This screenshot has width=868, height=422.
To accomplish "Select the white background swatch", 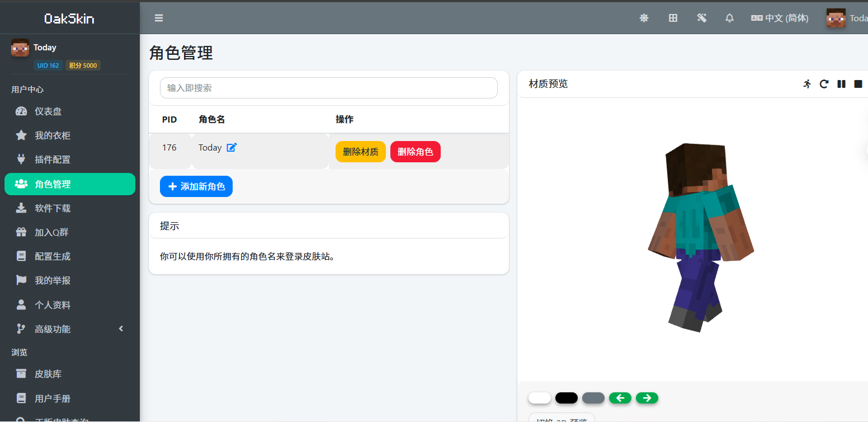I will (x=540, y=398).
